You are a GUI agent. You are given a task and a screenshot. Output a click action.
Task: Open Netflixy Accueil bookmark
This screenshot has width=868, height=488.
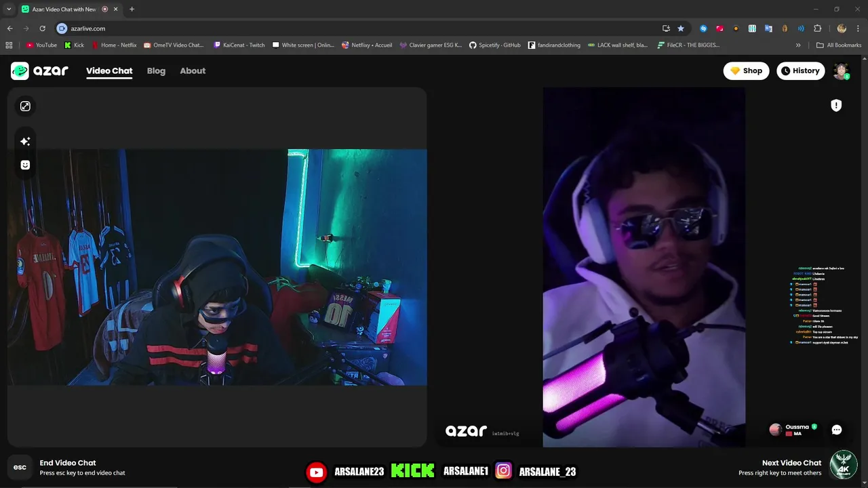click(367, 45)
